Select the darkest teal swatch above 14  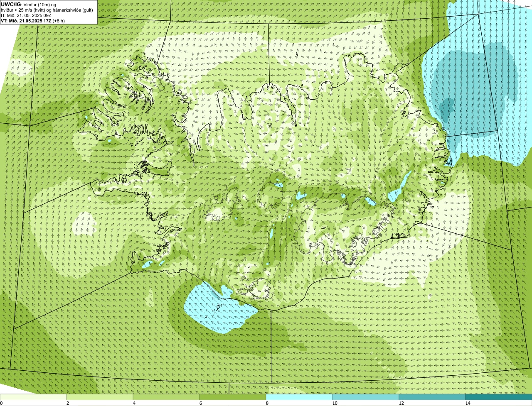click(x=499, y=397)
